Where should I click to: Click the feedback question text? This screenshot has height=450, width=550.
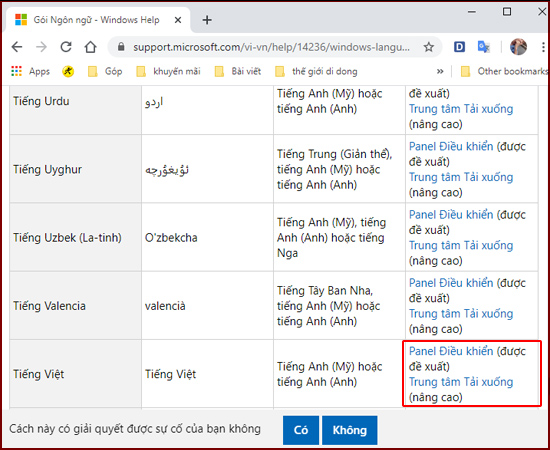pyautogui.click(x=135, y=429)
